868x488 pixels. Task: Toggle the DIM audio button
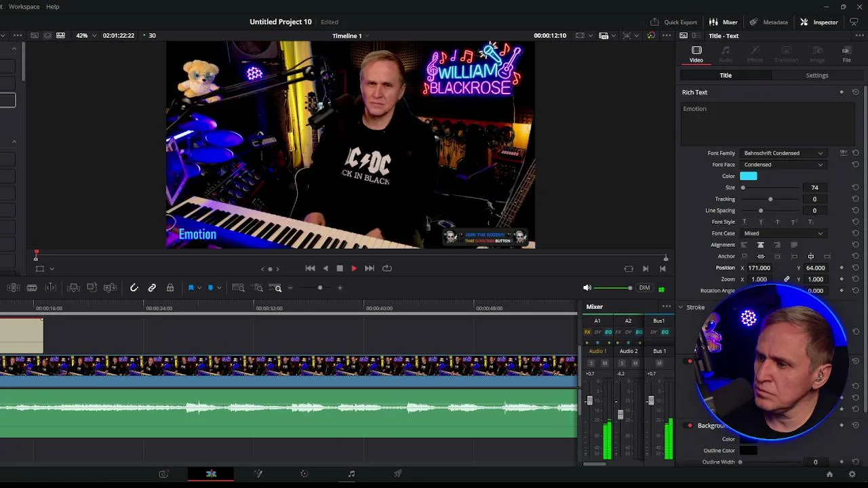point(644,288)
